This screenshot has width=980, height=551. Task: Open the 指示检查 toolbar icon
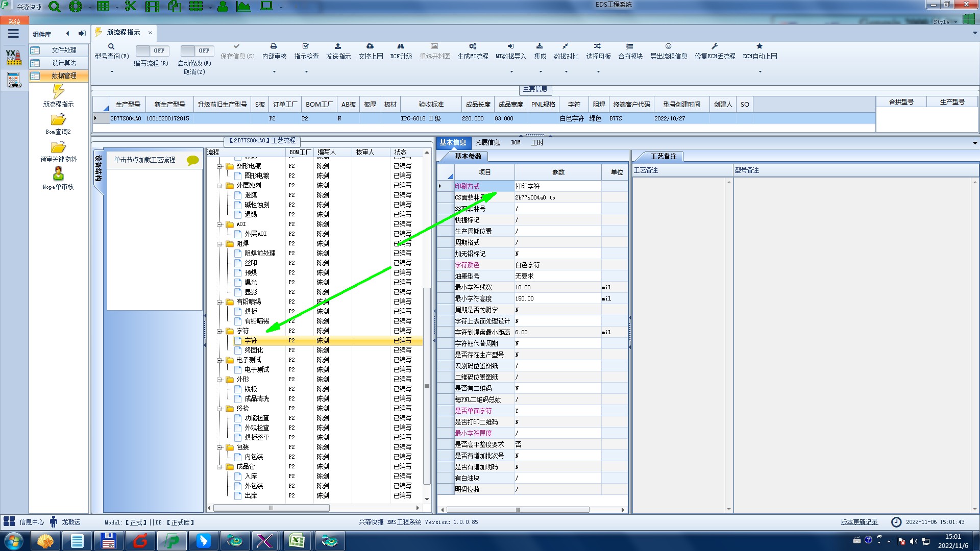pyautogui.click(x=306, y=46)
